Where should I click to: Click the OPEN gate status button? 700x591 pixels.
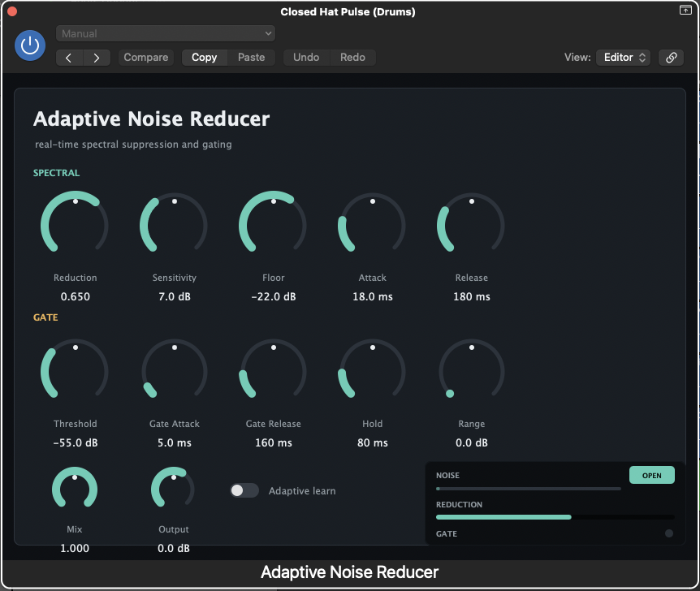(x=652, y=476)
